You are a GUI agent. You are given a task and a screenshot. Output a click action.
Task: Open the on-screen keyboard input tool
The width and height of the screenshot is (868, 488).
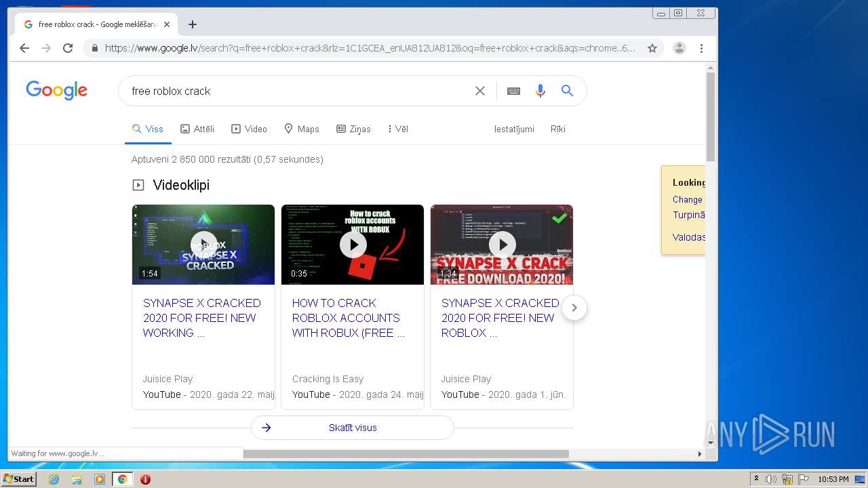tap(513, 91)
